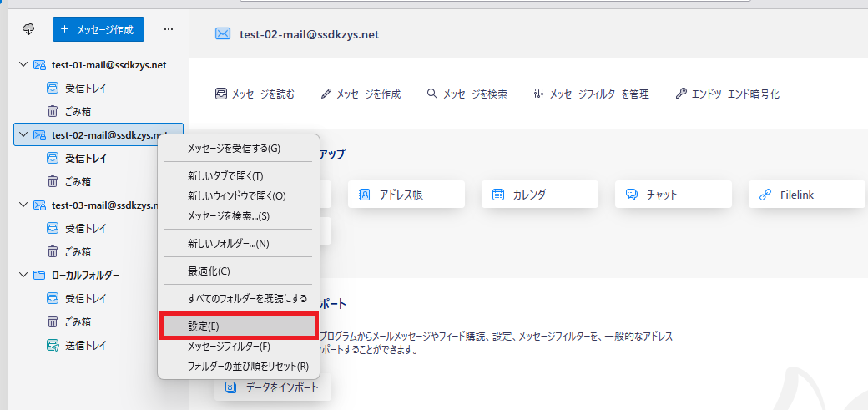Collapse the test-03-mail account folders
Screen dimensions: 868x410
point(23,205)
